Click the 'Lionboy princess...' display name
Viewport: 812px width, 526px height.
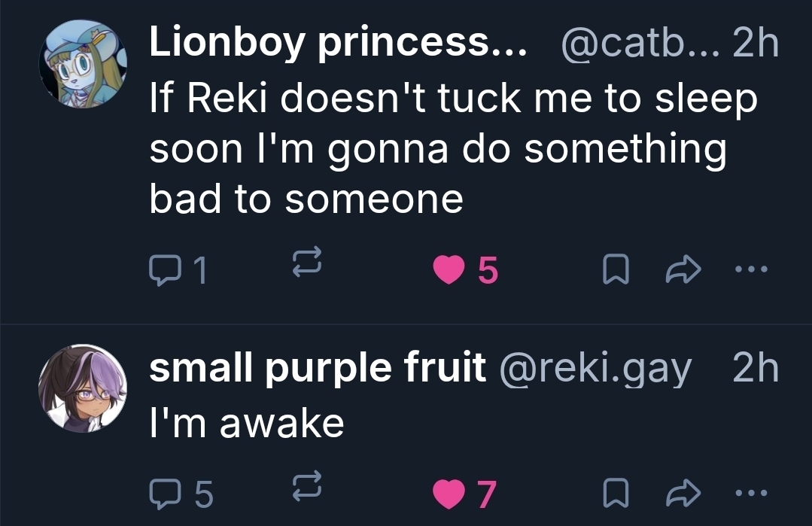pos(339,45)
